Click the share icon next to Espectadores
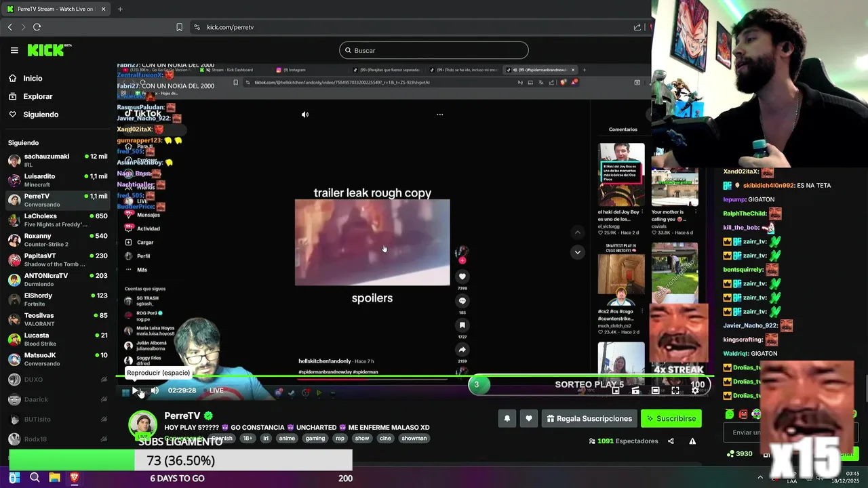 (671, 441)
